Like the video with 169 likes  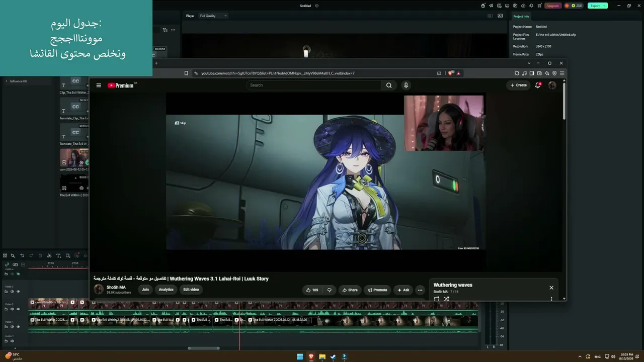(312, 290)
